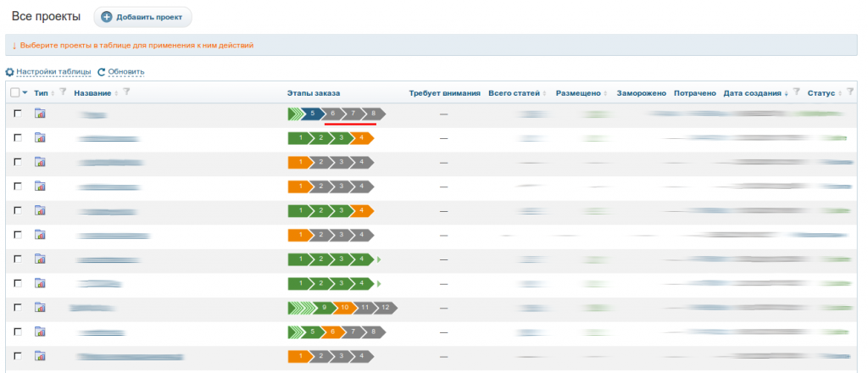Select the green stage 9 step
Image resolution: width=868 pixels, height=373 pixels.
pos(325,307)
